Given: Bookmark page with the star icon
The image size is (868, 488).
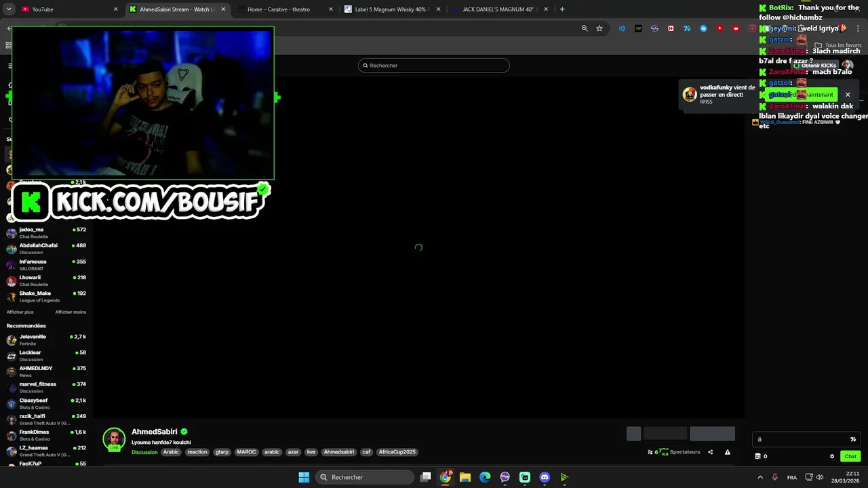Looking at the screenshot, I should click(x=599, y=28).
